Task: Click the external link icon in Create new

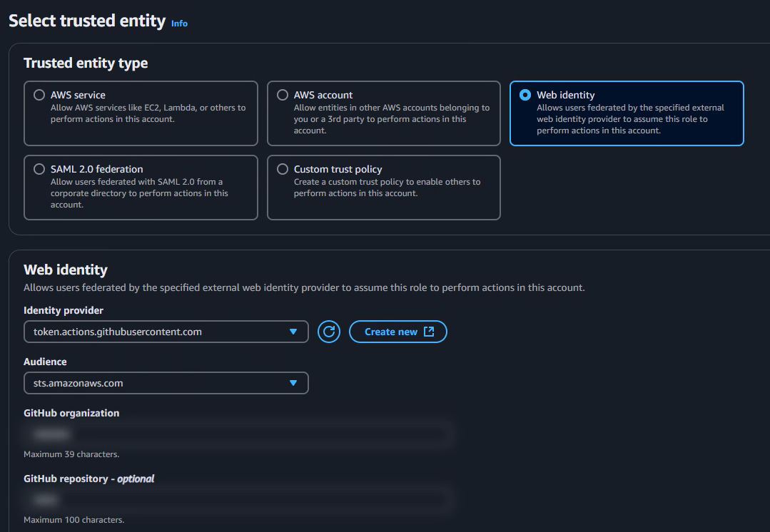Action: pyautogui.click(x=429, y=332)
